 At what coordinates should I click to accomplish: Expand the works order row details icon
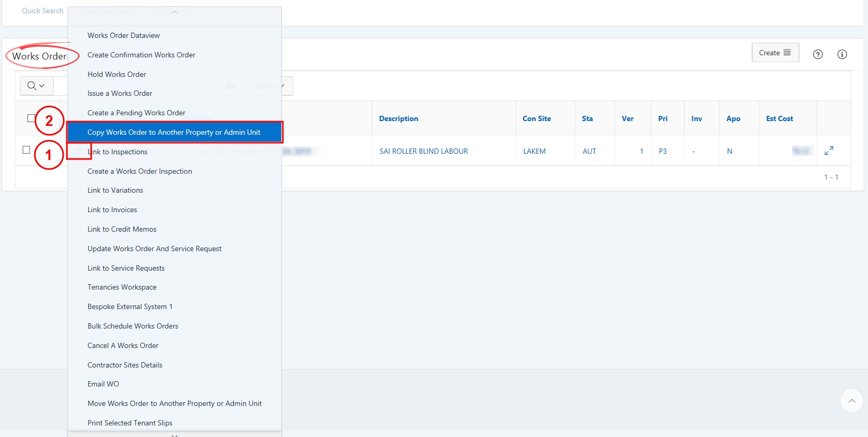click(x=829, y=151)
